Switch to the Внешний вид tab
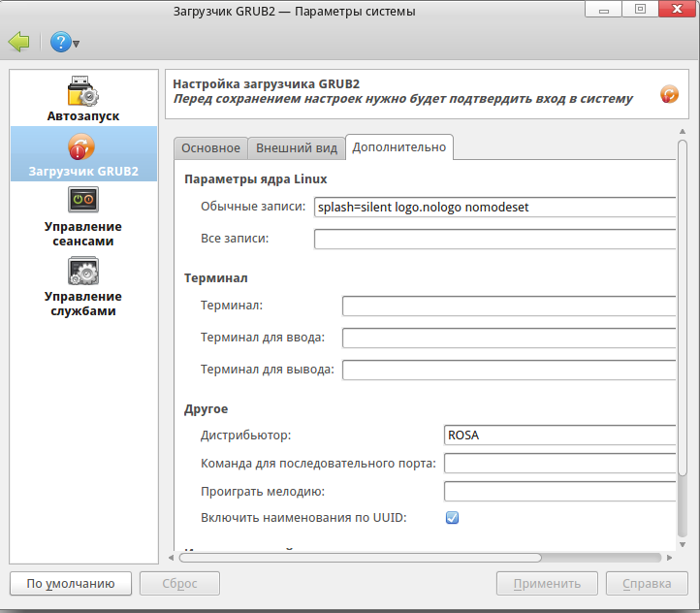The image size is (700, 613). [296, 147]
